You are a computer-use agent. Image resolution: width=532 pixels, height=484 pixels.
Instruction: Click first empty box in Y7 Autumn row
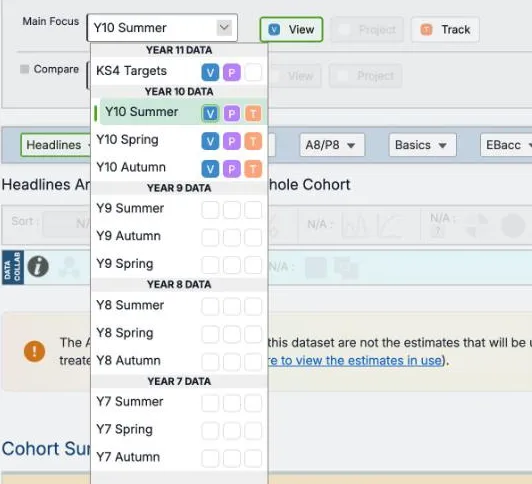pyautogui.click(x=210, y=458)
